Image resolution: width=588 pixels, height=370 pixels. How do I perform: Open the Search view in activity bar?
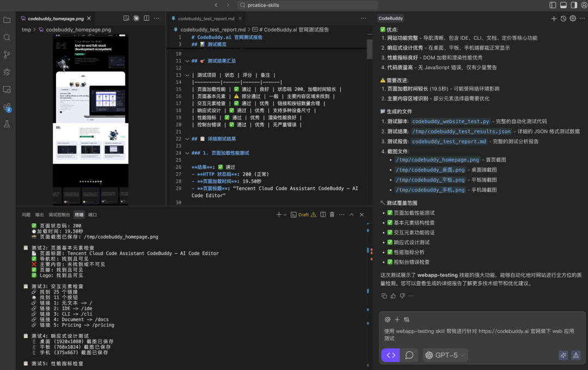pos(7,37)
